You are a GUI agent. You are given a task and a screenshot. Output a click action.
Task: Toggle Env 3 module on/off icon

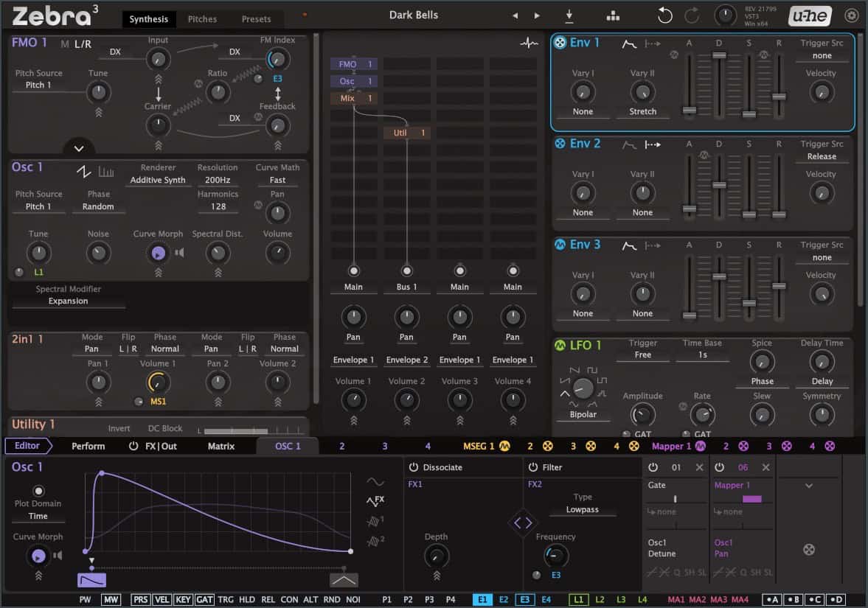point(560,245)
